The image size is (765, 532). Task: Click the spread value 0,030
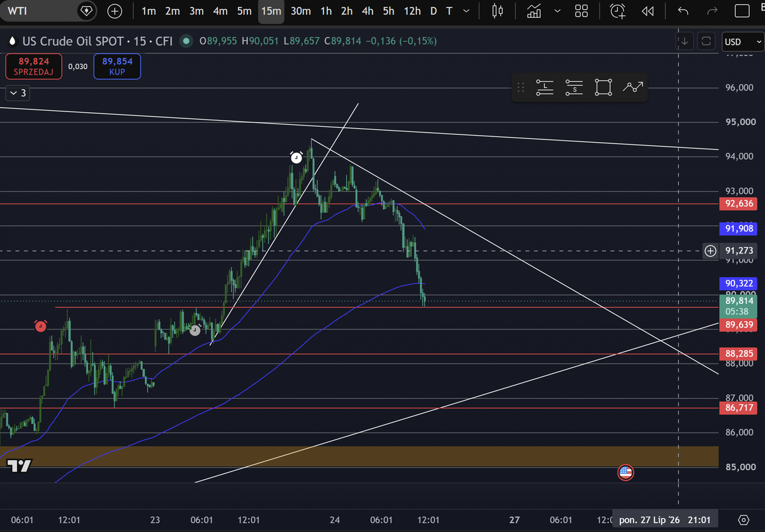pos(78,66)
